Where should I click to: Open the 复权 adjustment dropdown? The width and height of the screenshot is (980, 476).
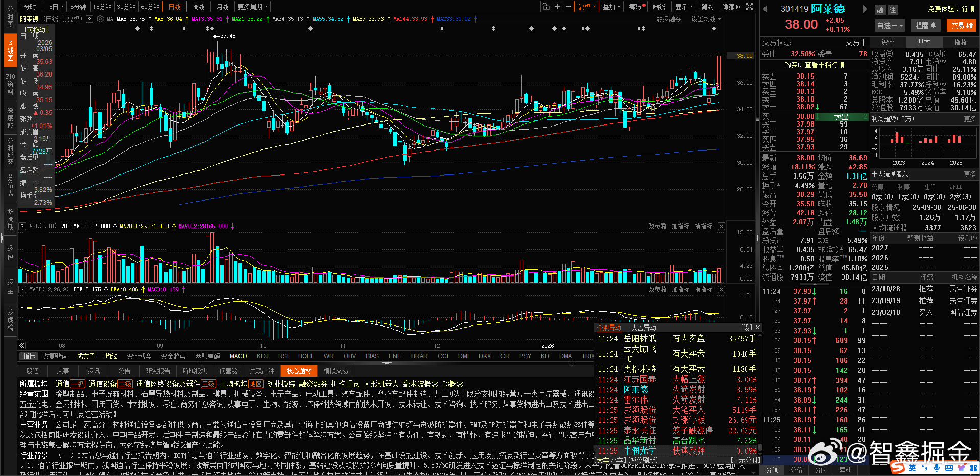[587, 7]
